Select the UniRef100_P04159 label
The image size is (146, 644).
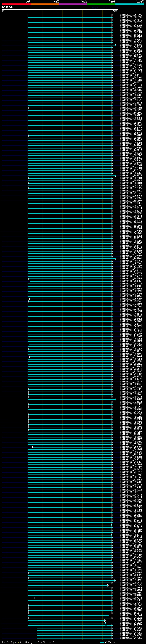pos(131,296)
